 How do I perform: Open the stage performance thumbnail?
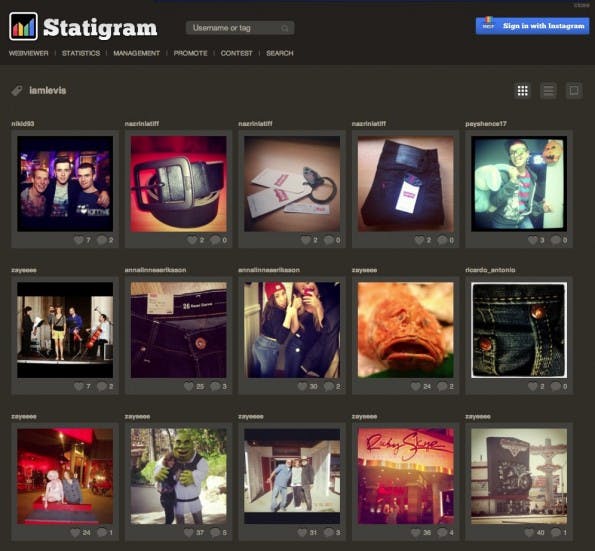pyautogui.click(x=65, y=330)
